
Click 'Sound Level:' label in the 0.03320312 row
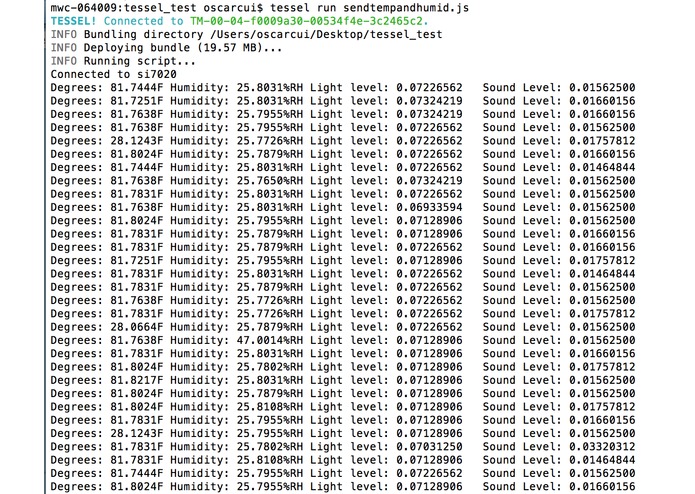522,446
